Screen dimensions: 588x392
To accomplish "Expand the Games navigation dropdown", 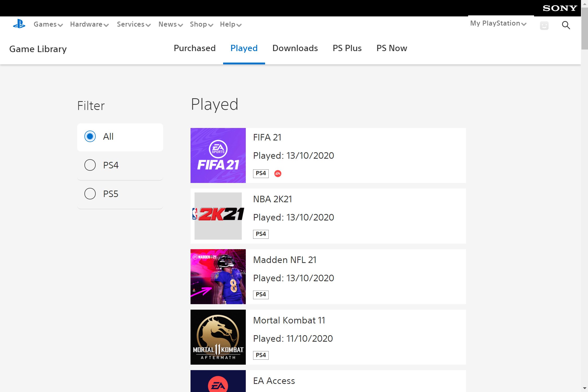I will point(48,24).
